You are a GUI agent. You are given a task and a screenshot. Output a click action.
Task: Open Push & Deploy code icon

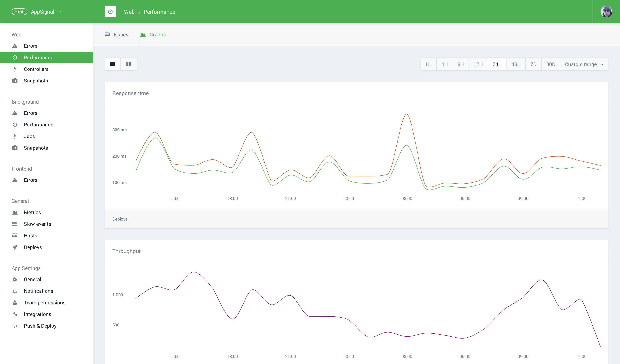15,326
